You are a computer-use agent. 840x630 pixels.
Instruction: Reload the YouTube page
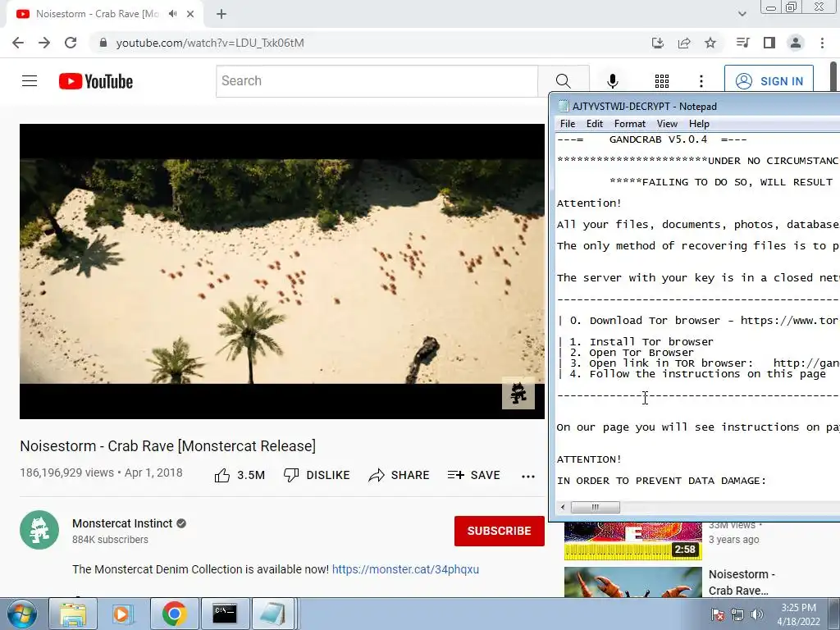[x=71, y=43]
